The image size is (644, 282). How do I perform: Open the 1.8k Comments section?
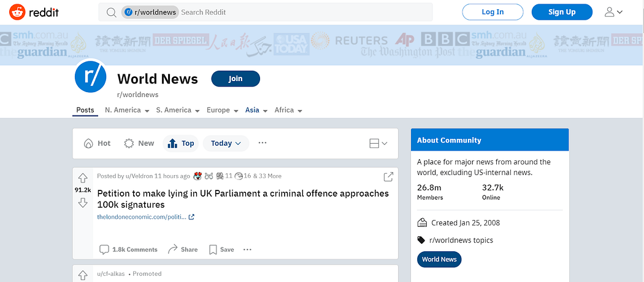point(129,249)
